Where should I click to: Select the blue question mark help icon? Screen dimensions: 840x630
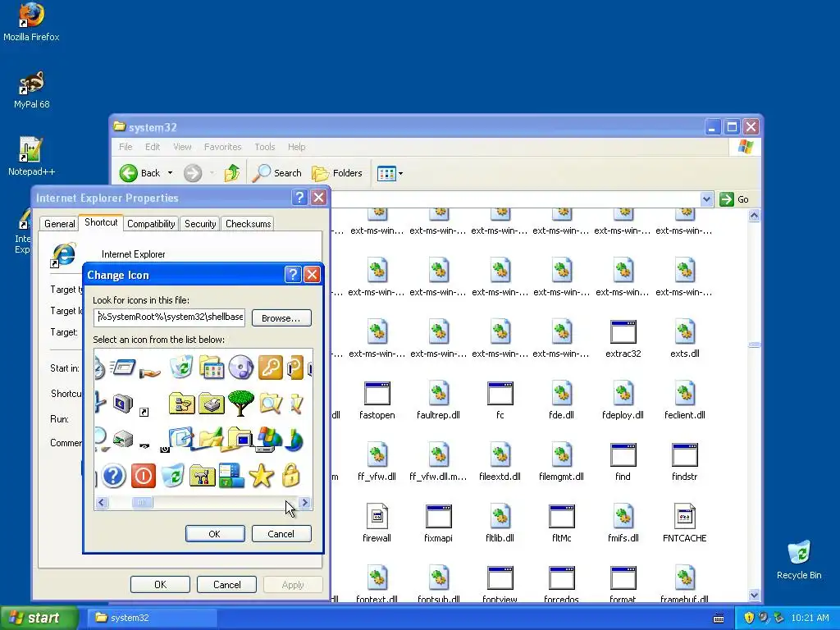pos(113,476)
